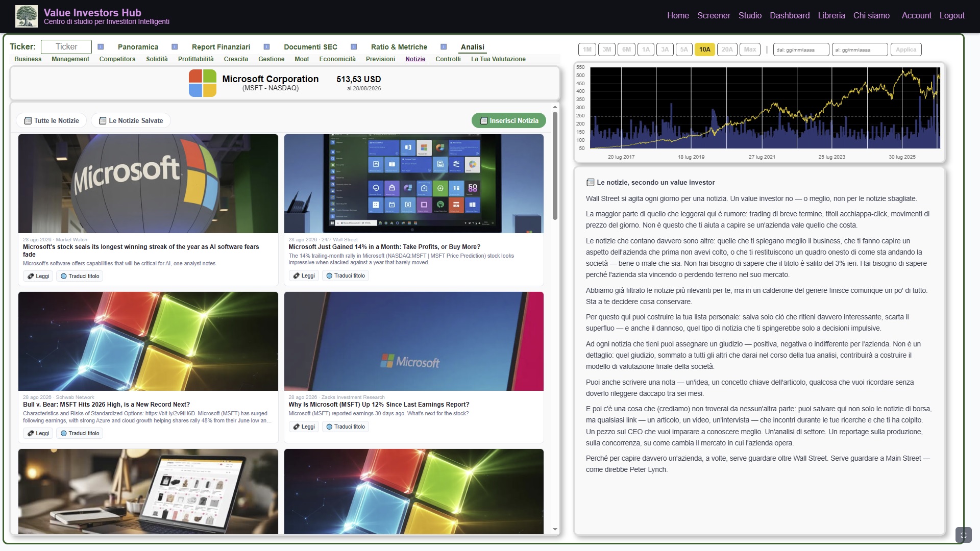Click the info icon left of Analisi
Screen dimensions: 980x551
pos(444,47)
